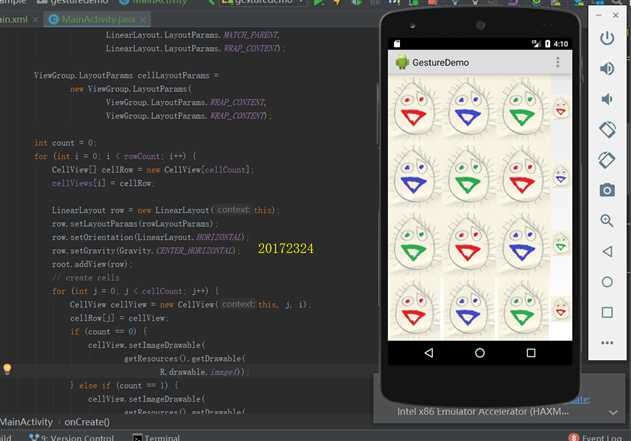This screenshot has width=631, height=441.
Task: Tap the green-mouth face in the third row
Action: (x=414, y=243)
